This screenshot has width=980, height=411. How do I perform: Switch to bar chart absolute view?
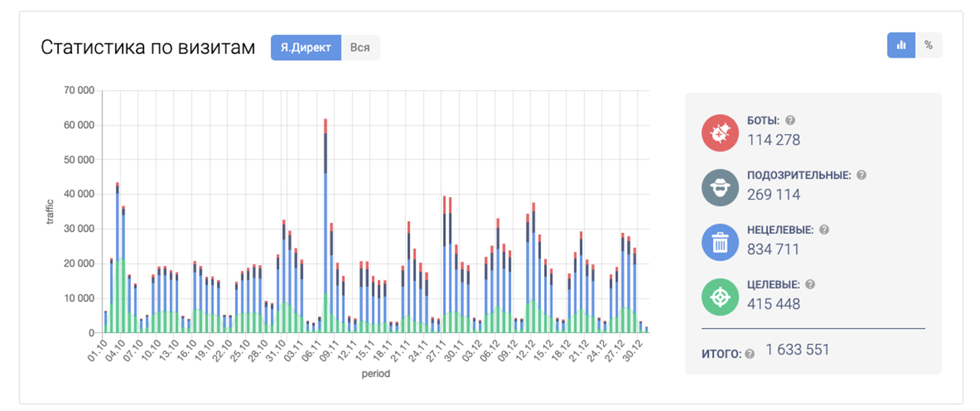[x=901, y=45]
